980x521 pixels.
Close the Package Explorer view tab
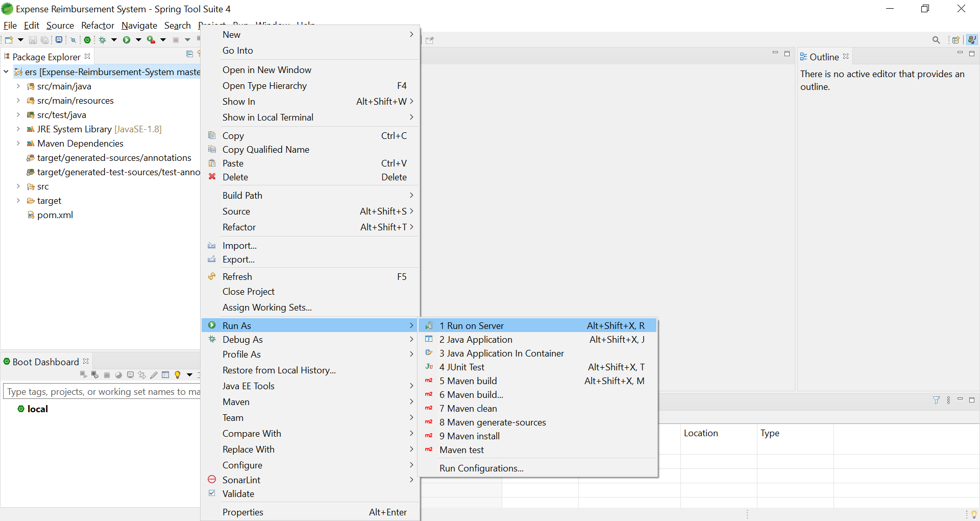87,56
